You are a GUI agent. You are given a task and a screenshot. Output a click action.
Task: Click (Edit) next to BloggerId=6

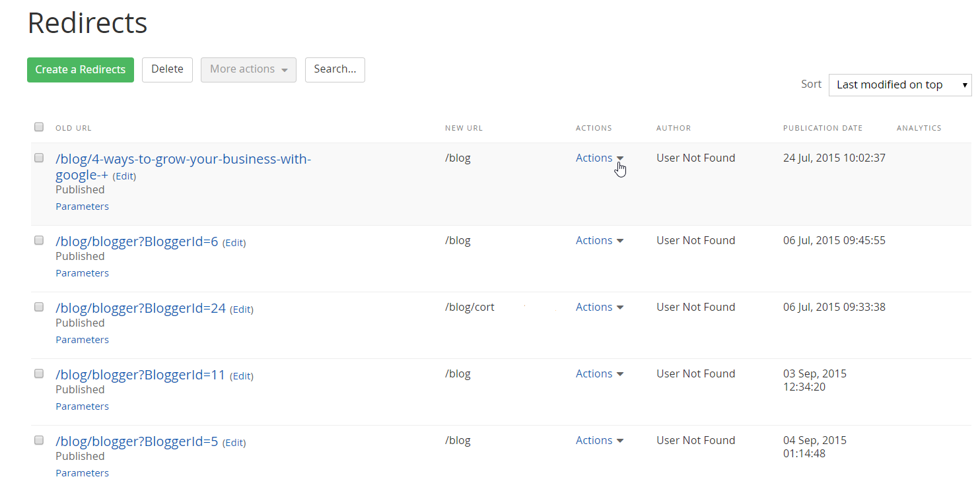[x=234, y=243]
